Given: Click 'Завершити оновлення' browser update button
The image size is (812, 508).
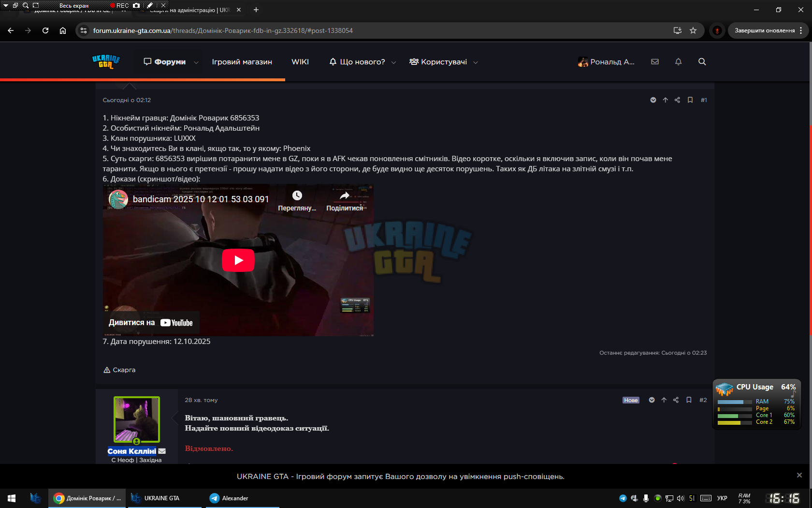Looking at the screenshot, I should tap(764, 30).
